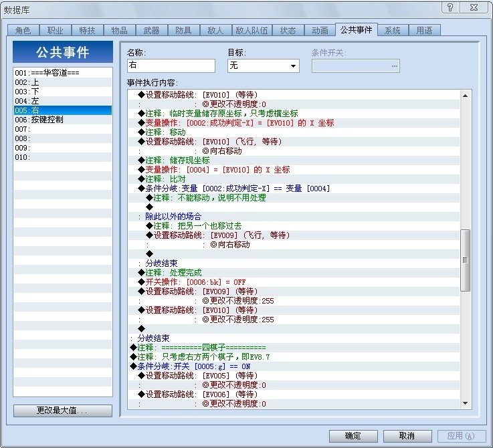Open the 用语 tab
This screenshot has width=493, height=448.
425,31
